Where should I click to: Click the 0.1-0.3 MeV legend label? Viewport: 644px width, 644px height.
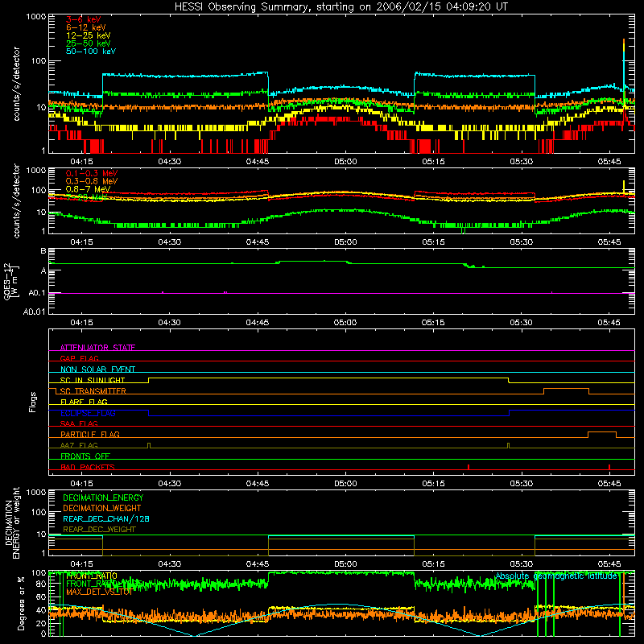[x=92, y=173]
